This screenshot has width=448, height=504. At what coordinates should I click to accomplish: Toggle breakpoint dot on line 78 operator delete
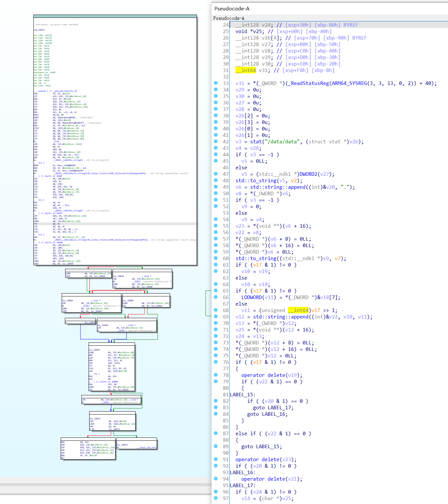[216, 375]
